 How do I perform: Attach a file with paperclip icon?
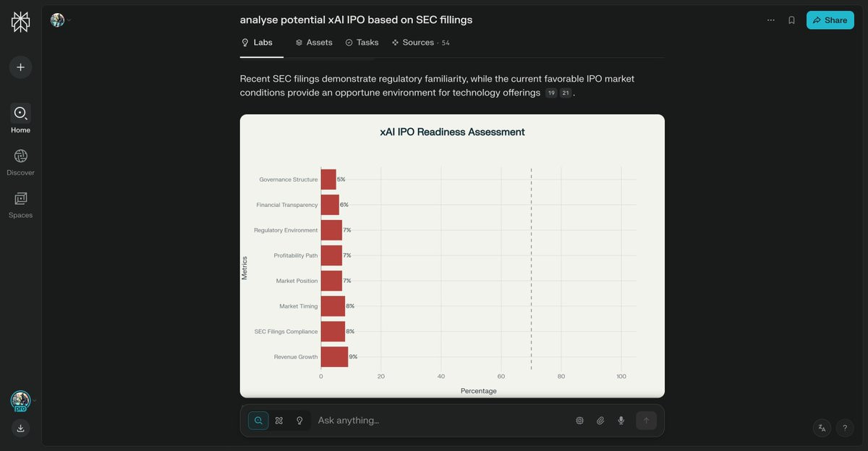[x=600, y=421]
